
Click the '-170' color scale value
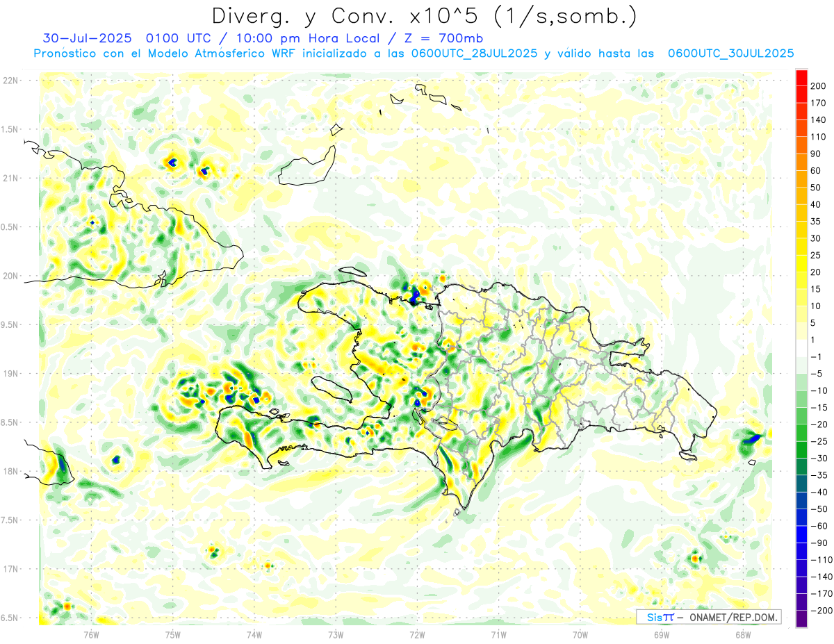click(821, 593)
